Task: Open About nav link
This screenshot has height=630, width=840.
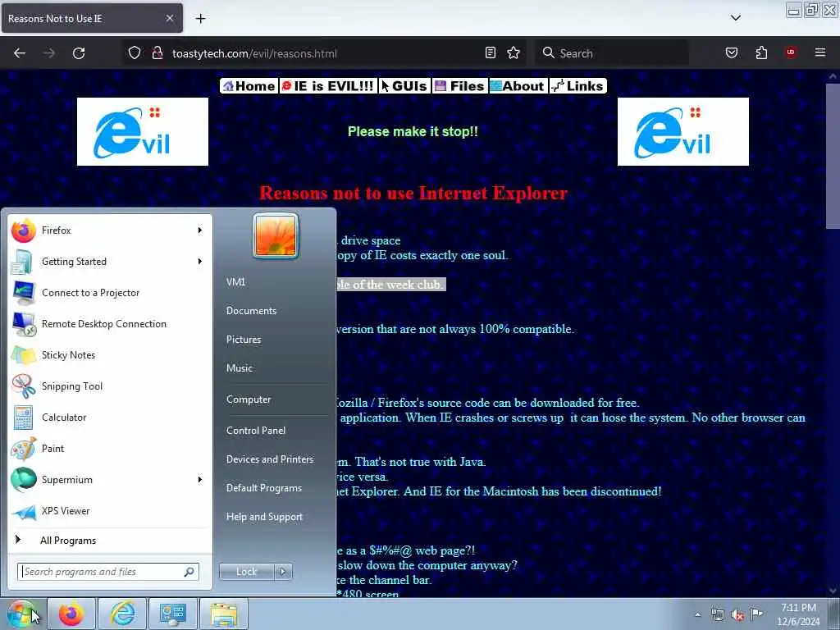Action: coord(518,85)
